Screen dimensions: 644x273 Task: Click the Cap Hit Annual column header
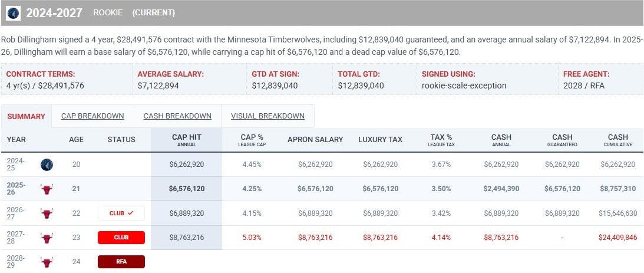[x=186, y=140]
